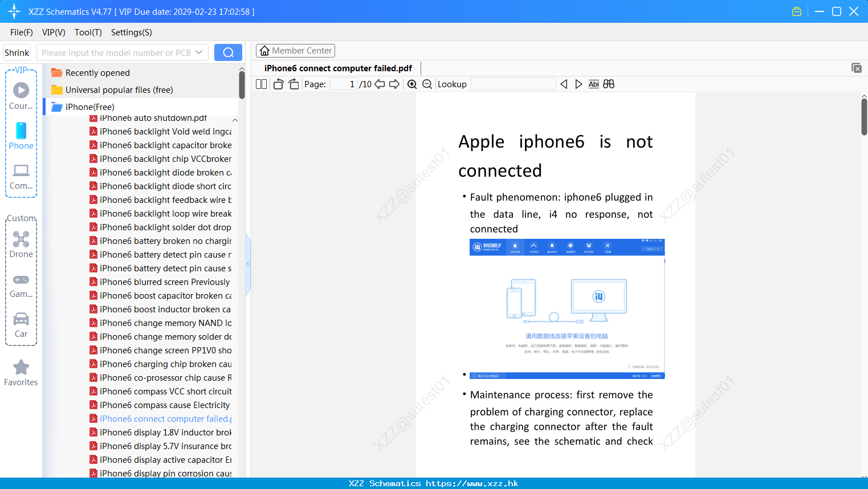Toggle the Abi whole-word match icon
This screenshot has height=489, width=868.
point(593,84)
